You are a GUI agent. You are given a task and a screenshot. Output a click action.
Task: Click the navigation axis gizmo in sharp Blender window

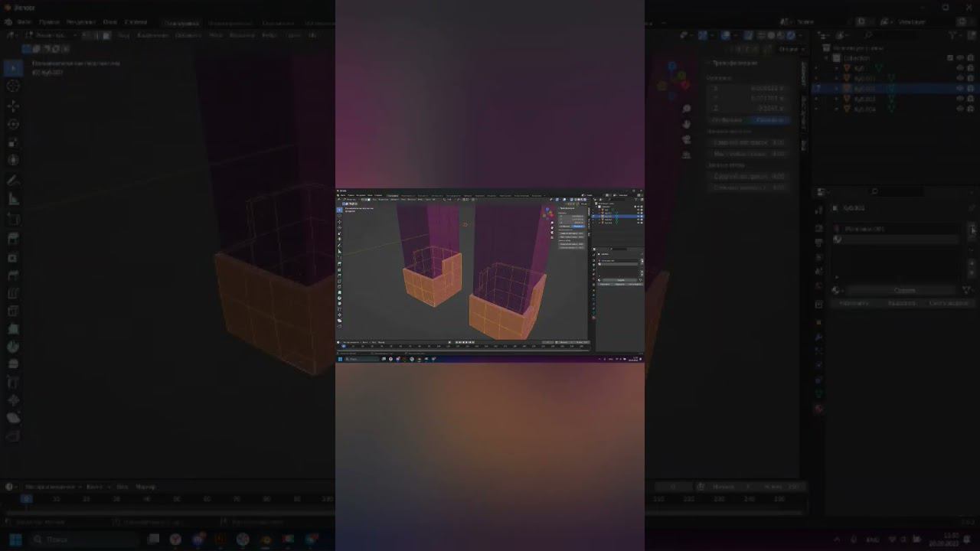(548, 214)
